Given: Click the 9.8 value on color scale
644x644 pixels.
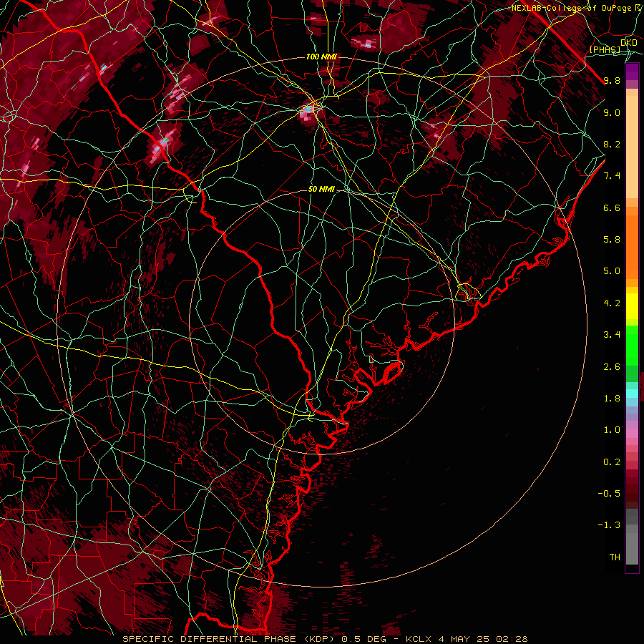Looking at the screenshot, I should [x=612, y=80].
